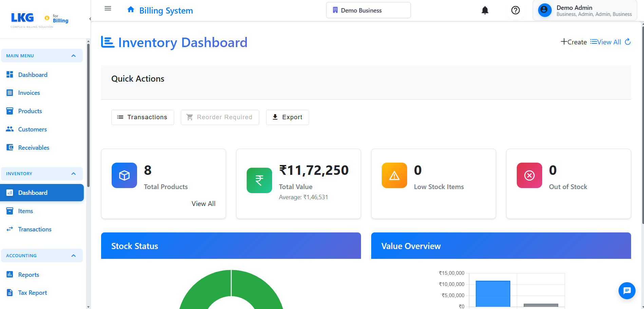
Task: Open the Invoices section from the sidebar
Action: pyautogui.click(x=29, y=92)
